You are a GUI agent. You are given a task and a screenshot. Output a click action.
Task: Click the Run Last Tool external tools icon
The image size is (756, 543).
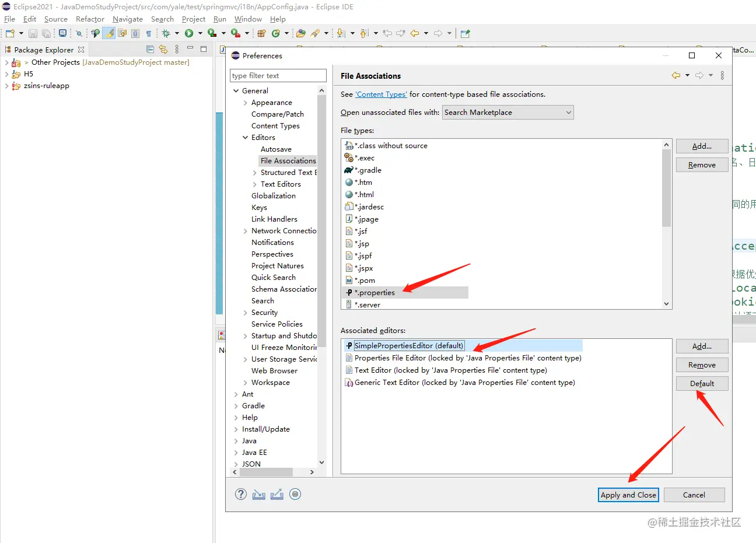pos(235,33)
